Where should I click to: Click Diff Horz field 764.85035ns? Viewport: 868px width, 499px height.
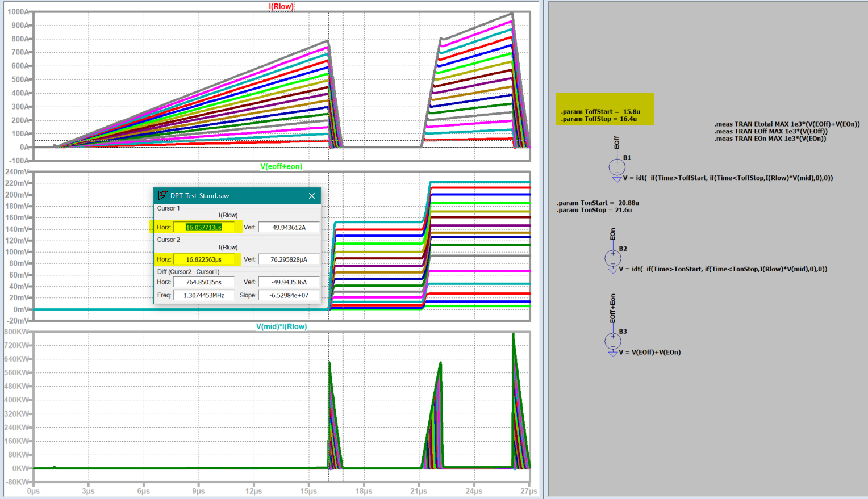click(x=203, y=282)
